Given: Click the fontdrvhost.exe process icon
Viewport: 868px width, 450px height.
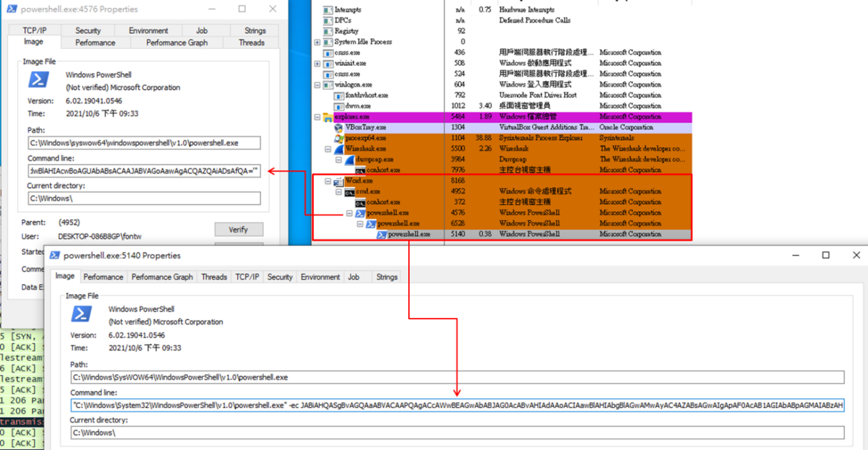Looking at the screenshot, I should click(x=340, y=96).
